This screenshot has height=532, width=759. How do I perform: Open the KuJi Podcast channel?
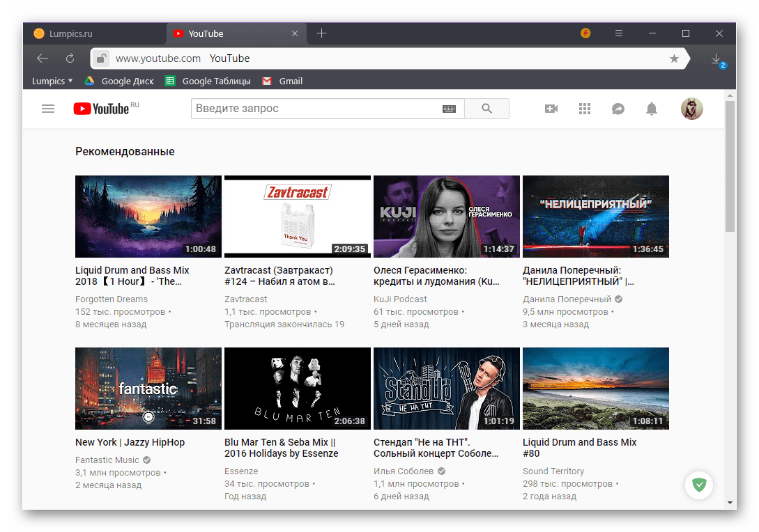pos(400,299)
